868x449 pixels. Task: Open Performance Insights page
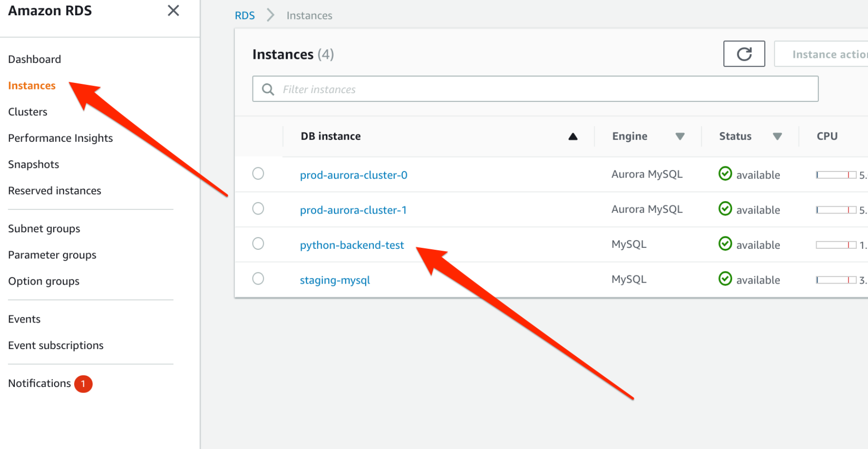click(x=61, y=138)
